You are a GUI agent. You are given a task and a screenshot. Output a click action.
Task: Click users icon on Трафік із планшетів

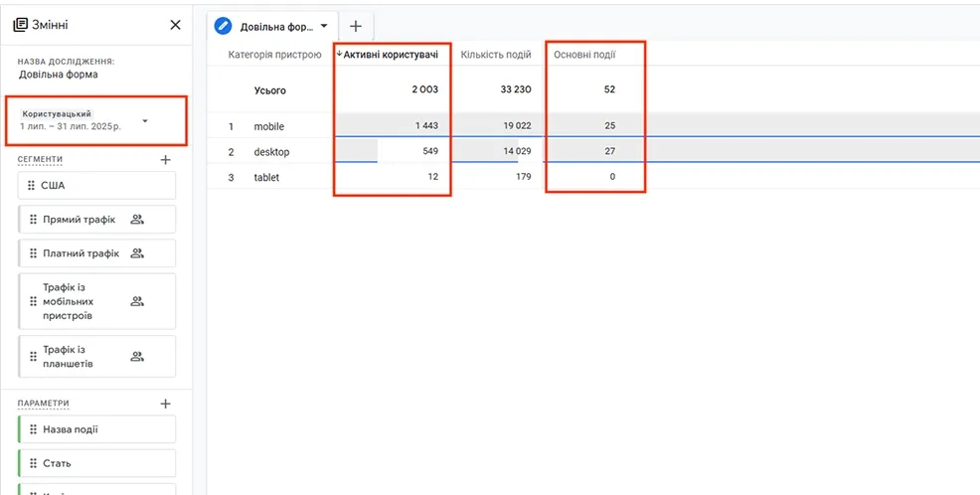tap(137, 357)
